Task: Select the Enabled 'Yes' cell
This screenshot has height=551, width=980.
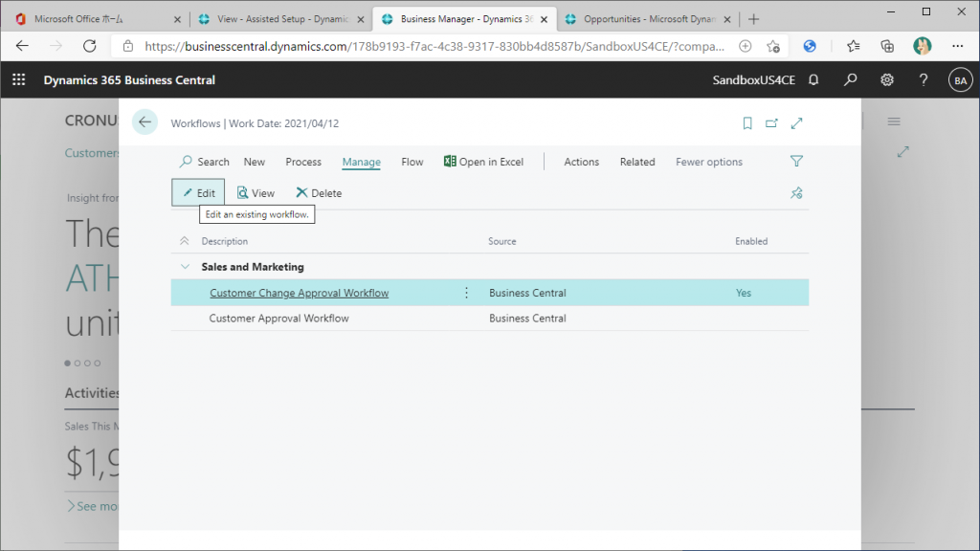Action: 743,293
